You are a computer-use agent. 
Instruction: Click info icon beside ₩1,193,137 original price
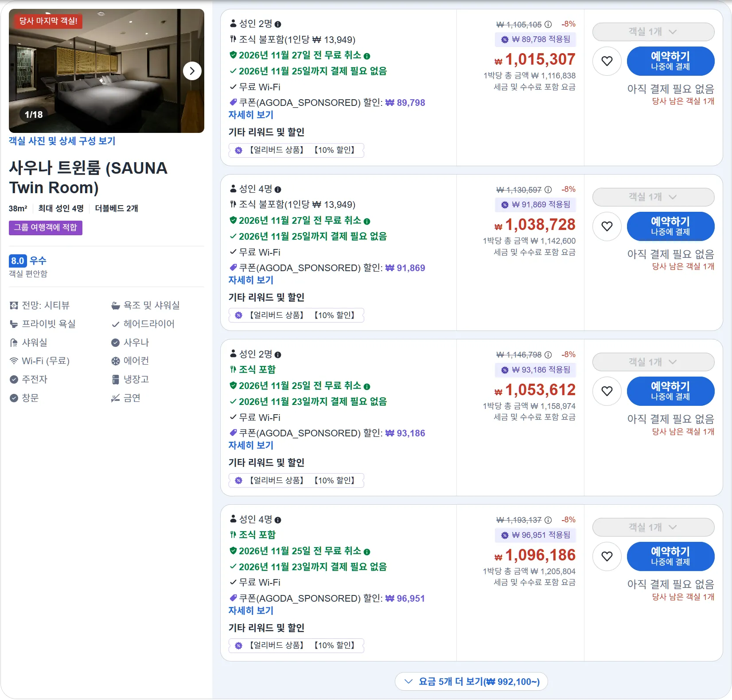click(548, 520)
